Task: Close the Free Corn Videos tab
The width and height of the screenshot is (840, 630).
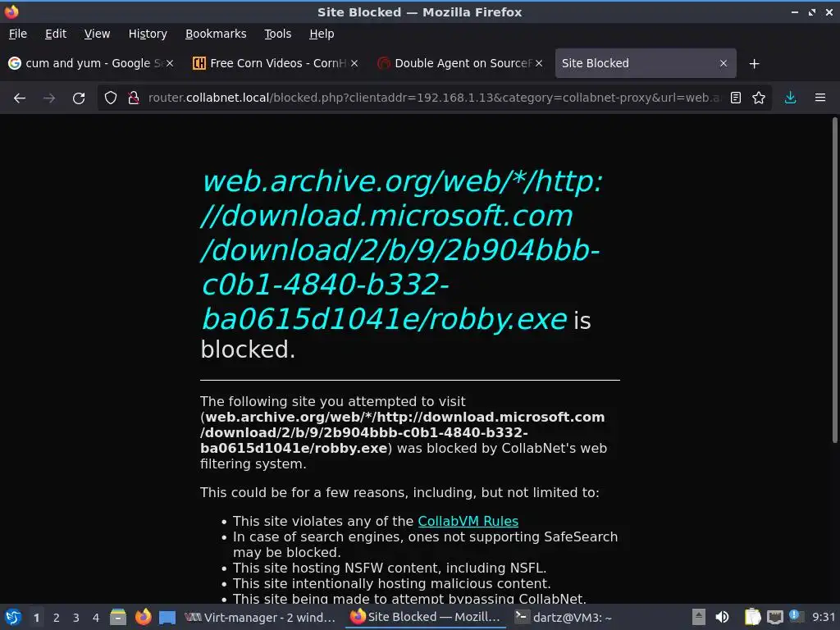Action: [x=354, y=63]
